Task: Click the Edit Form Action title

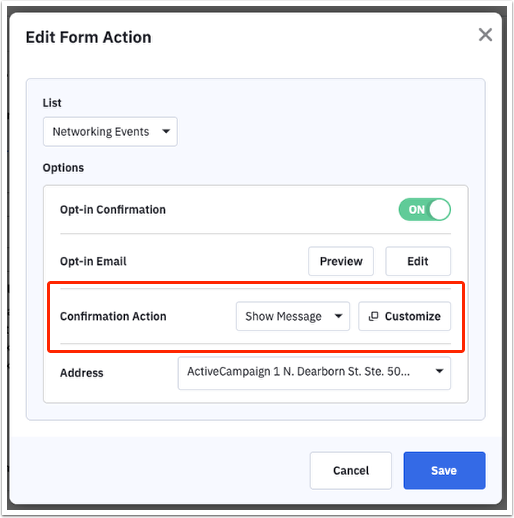Action: pyautogui.click(x=88, y=37)
